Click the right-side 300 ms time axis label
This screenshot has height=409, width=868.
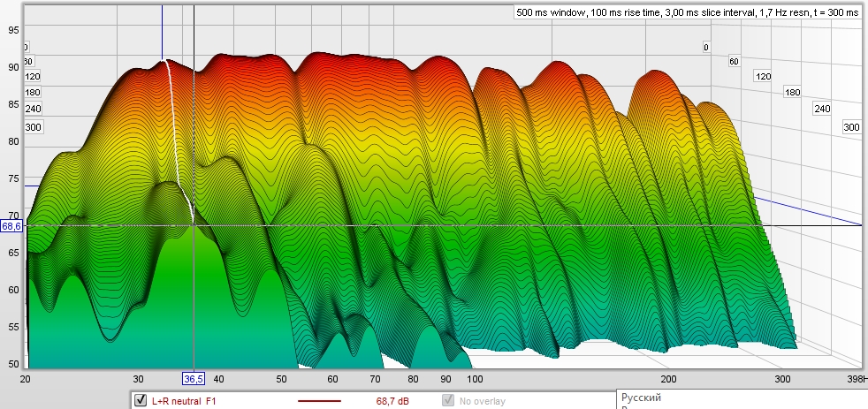851,128
